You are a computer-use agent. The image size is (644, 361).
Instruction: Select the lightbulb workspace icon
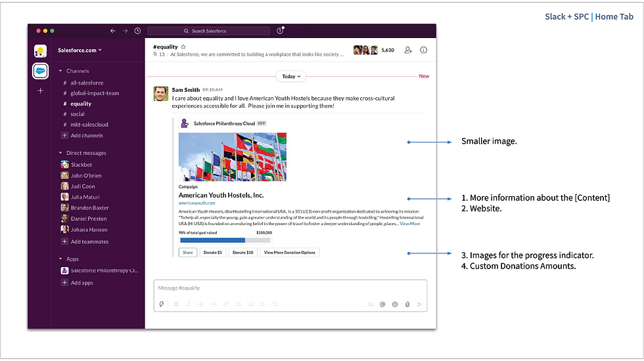(40, 51)
